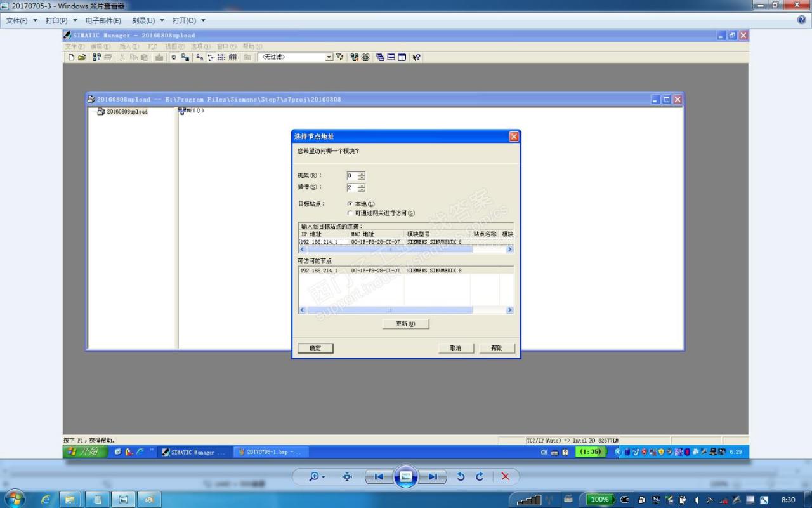812x508 pixels.
Task: Click the New project icon in SIMATIC toolbar
Action: pyautogui.click(x=71, y=57)
